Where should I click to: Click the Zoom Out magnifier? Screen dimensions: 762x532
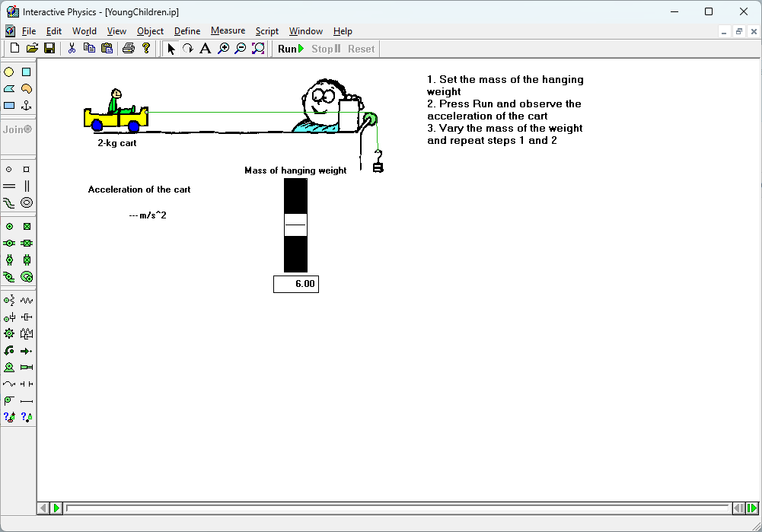[240, 49]
